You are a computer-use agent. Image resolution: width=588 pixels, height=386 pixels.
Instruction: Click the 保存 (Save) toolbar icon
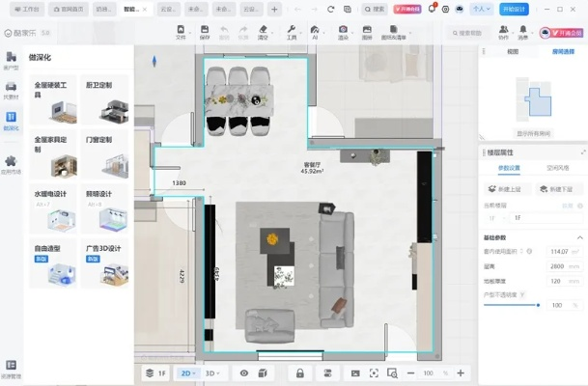pyautogui.click(x=202, y=32)
